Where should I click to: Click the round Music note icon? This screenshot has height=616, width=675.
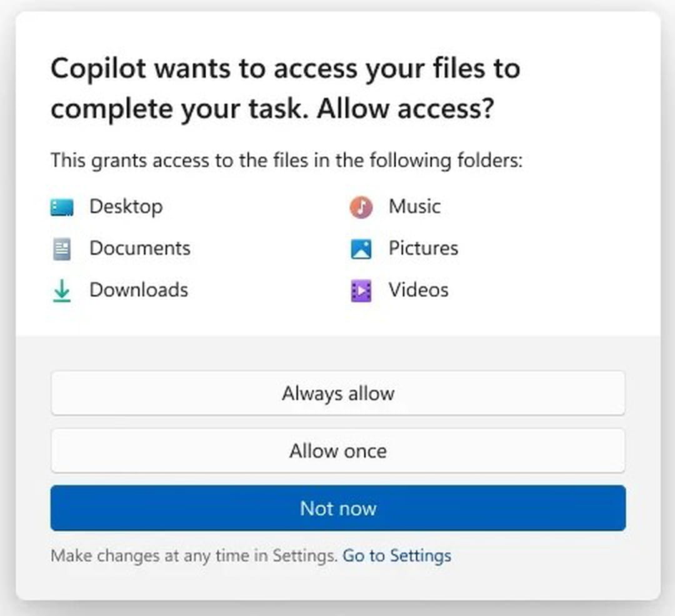pos(361,207)
